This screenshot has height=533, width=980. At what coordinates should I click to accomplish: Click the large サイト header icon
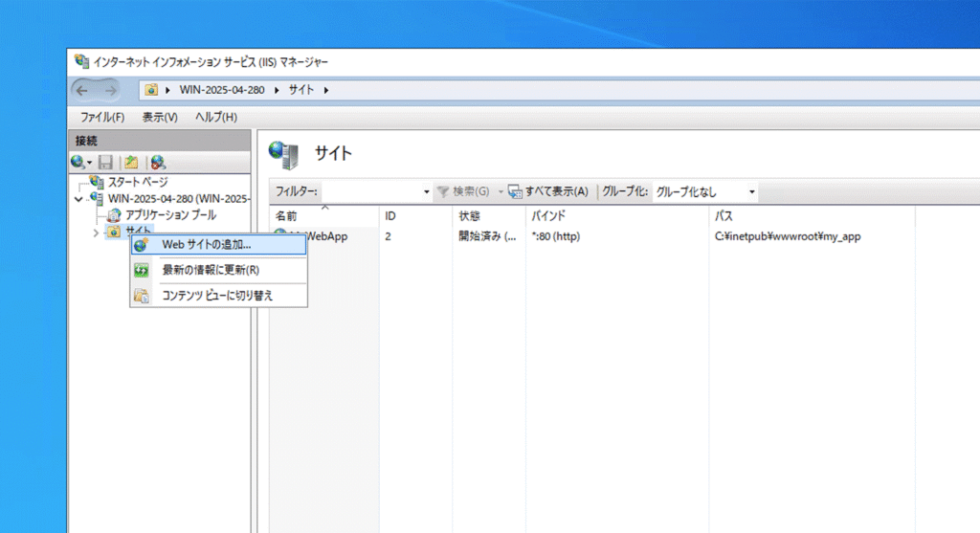(x=284, y=155)
